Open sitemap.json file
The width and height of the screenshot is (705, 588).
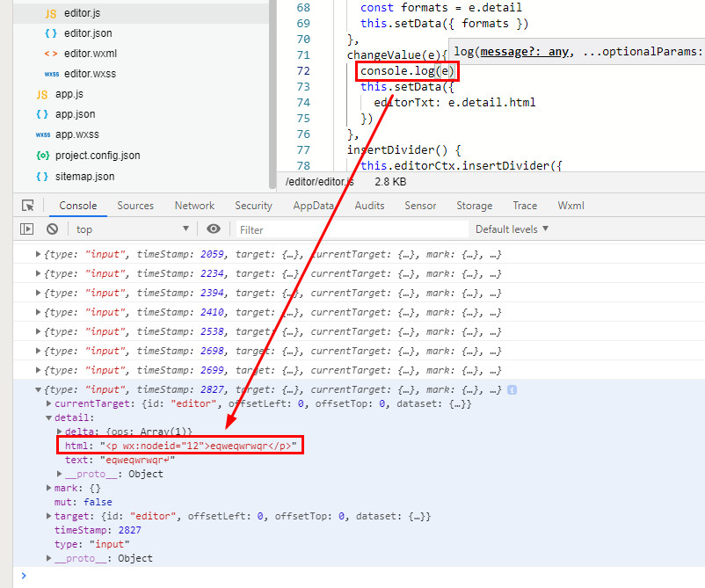pos(85,177)
